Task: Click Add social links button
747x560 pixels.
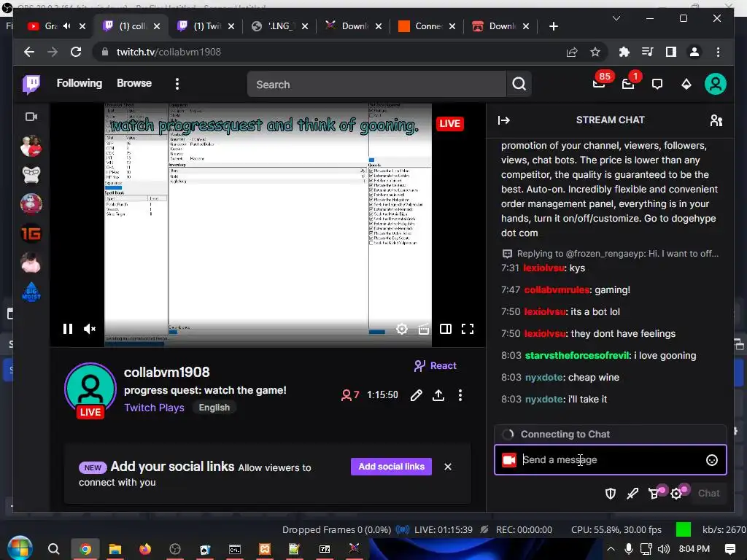Action: coord(391,467)
